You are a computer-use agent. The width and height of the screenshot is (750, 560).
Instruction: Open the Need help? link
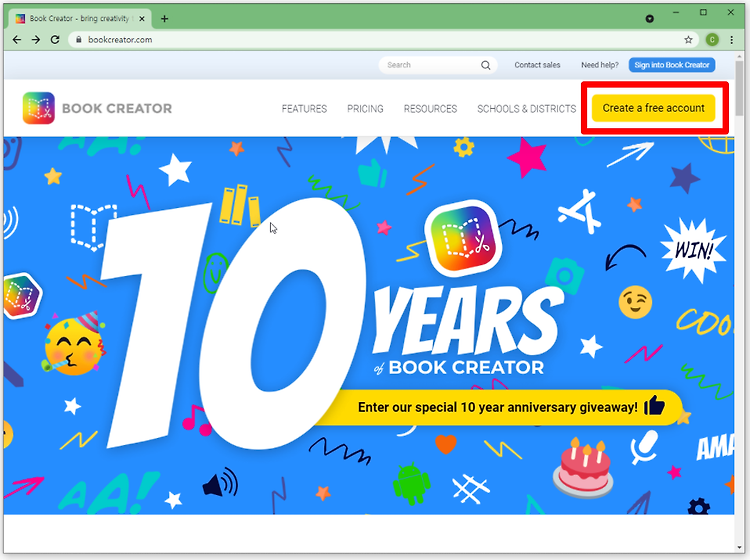click(x=600, y=65)
